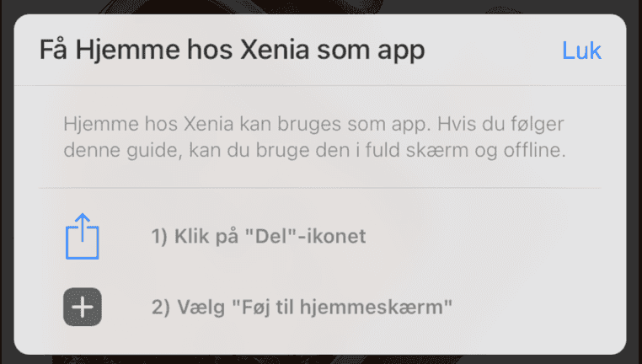Tap the white plus sign inside the square
This screenshot has width=642, height=364.
83,307
